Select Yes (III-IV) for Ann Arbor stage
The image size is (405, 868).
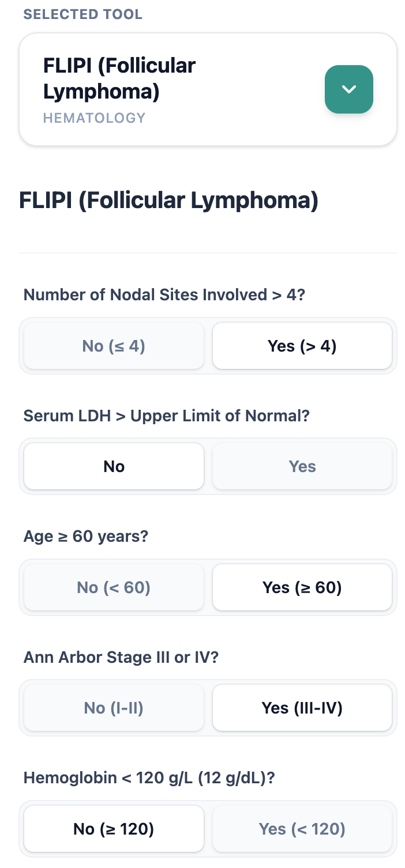(x=302, y=708)
